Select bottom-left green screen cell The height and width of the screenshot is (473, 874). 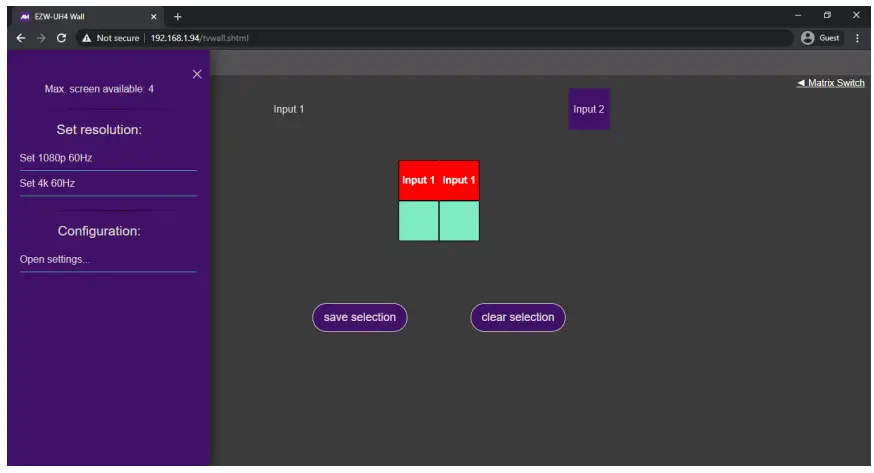[419, 221]
